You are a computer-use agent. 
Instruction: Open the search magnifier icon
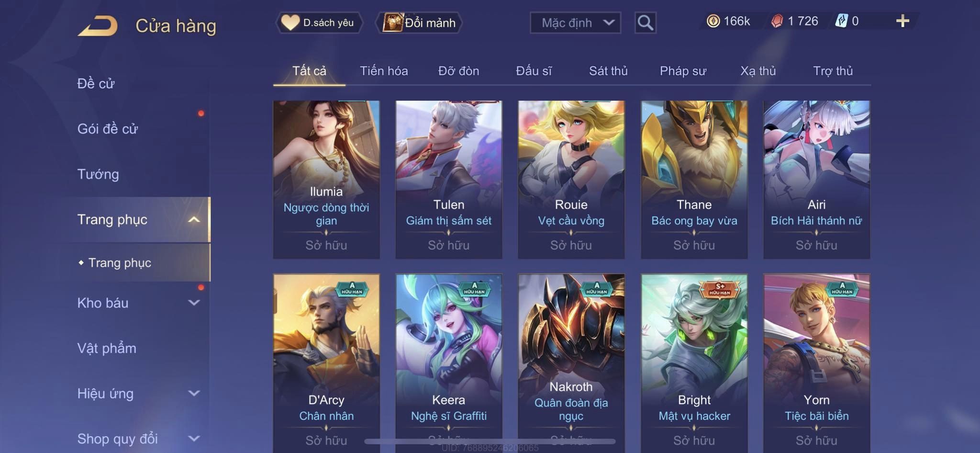click(x=645, y=23)
